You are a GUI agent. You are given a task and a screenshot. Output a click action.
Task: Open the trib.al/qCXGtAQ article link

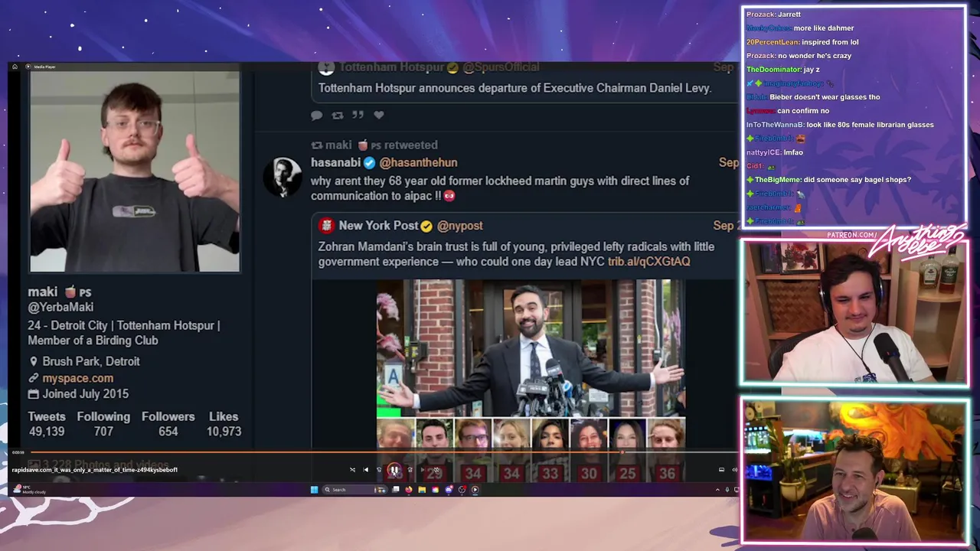tap(648, 262)
